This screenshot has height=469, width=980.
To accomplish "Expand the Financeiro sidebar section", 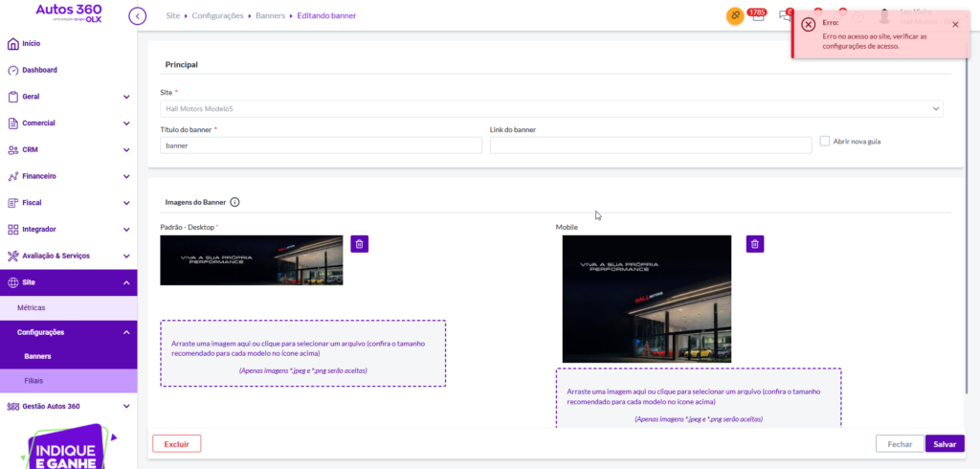I will coord(67,176).
